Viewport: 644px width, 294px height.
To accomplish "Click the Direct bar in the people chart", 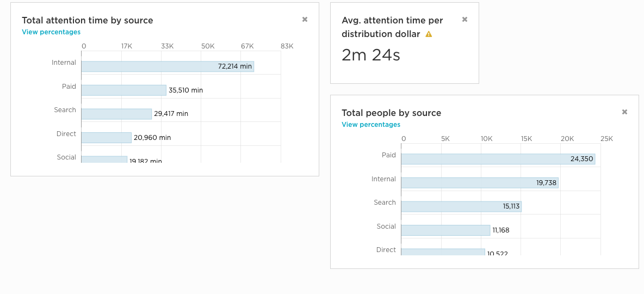I will pos(443,252).
